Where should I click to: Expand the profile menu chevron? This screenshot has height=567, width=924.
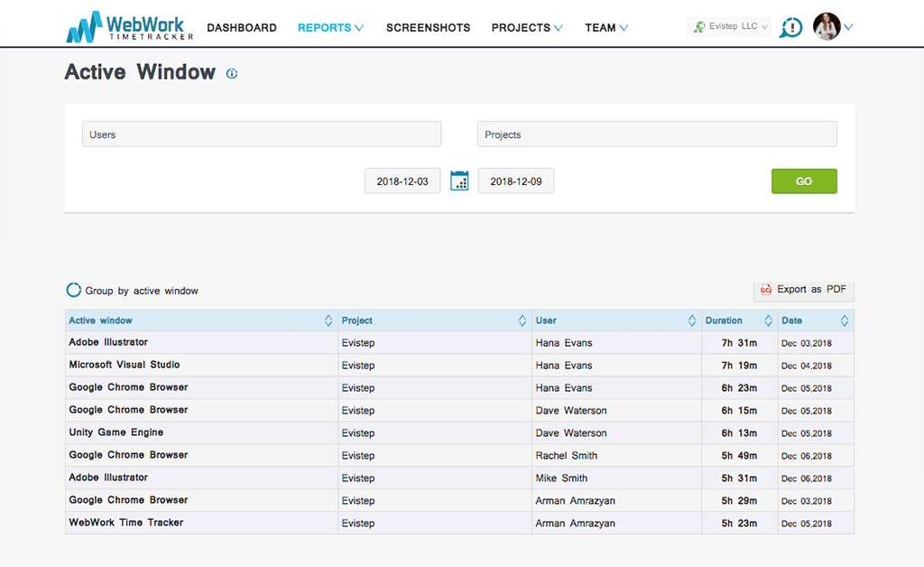[848, 27]
